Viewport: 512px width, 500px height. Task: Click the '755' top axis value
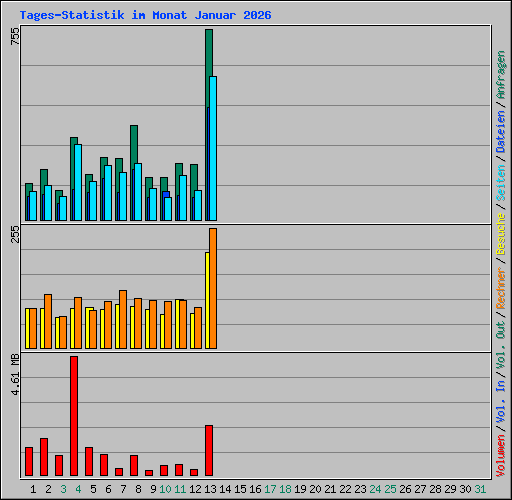(15, 36)
